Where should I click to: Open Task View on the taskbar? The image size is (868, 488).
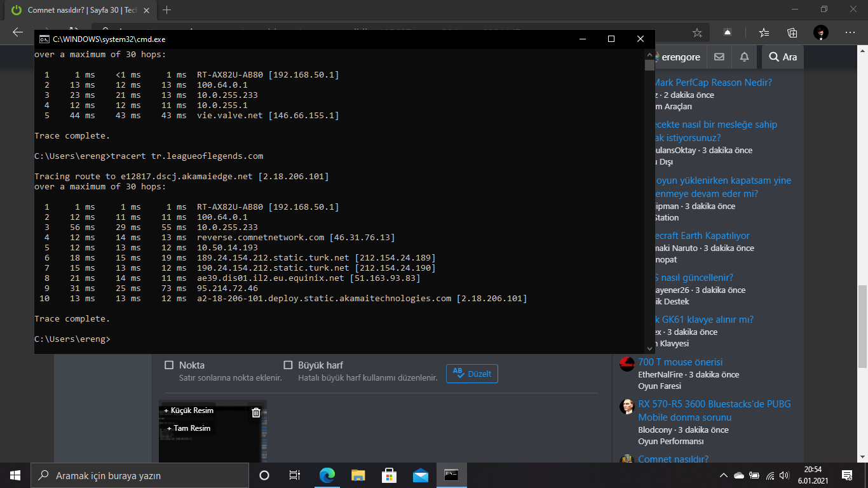pyautogui.click(x=295, y=475)
